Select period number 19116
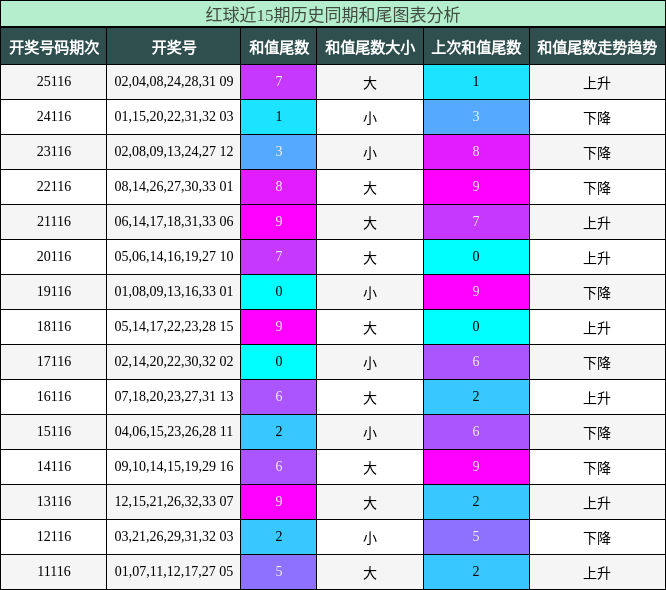Image resolution: width=666 pixels, height=590 pixels. (x=54, y=291)
